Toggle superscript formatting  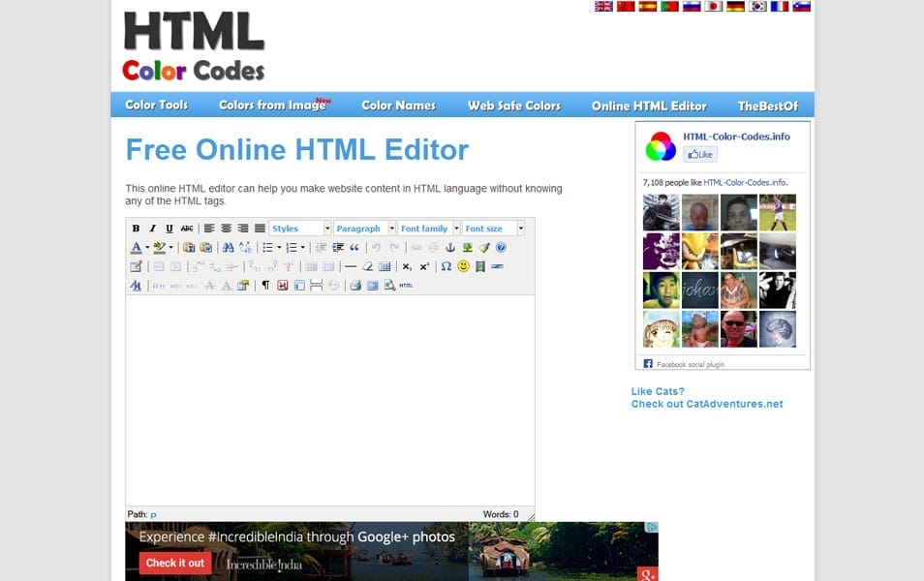[x=423, y=266]
